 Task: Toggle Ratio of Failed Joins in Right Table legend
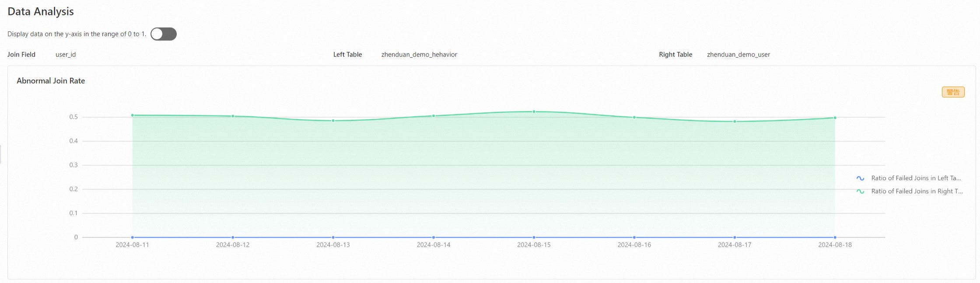(x=910, y=191)
